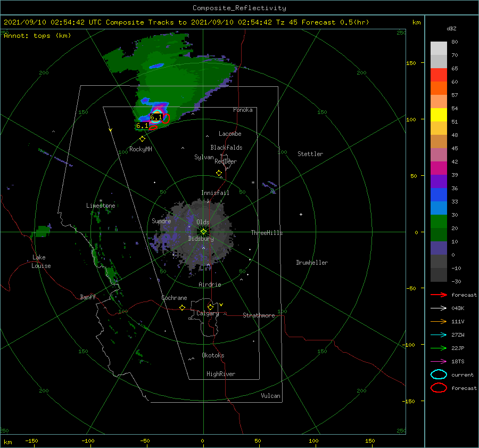479x448 pixels.
Task: Click the Stettler city label
Action: pos(310,154)
